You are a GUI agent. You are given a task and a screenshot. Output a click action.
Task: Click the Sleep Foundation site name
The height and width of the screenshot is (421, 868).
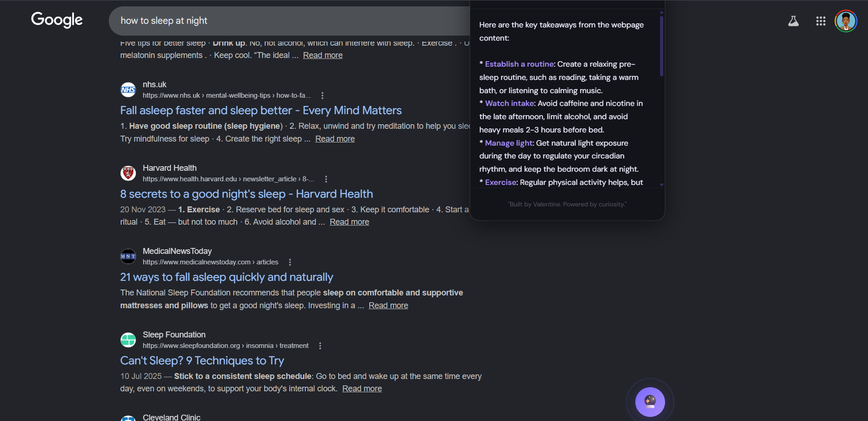point(174,335)
